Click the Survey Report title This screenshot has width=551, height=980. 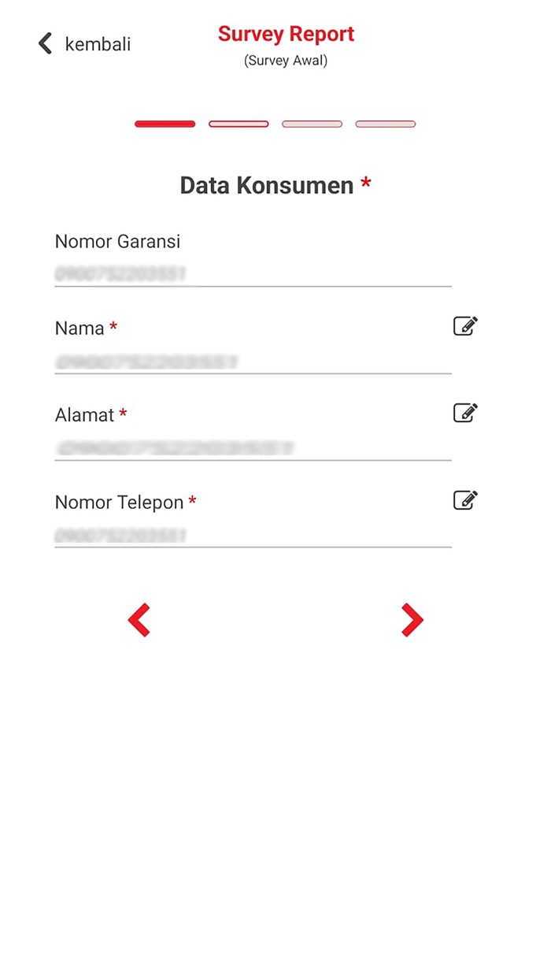pyautogui.click(x=286, y=34)
